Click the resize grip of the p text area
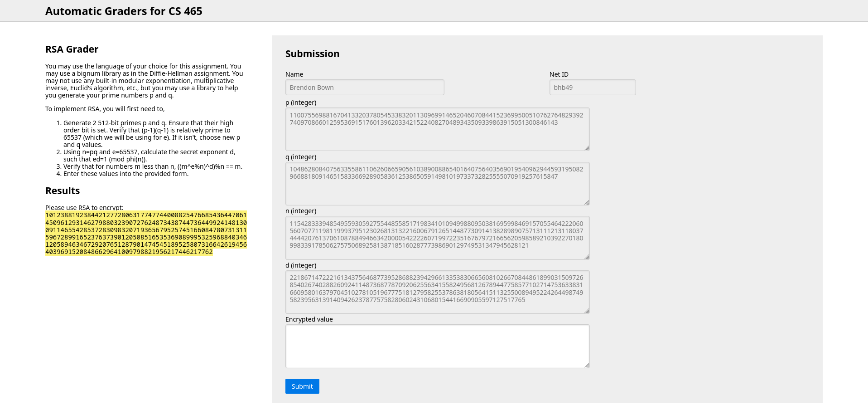 [x=587, y=148]
